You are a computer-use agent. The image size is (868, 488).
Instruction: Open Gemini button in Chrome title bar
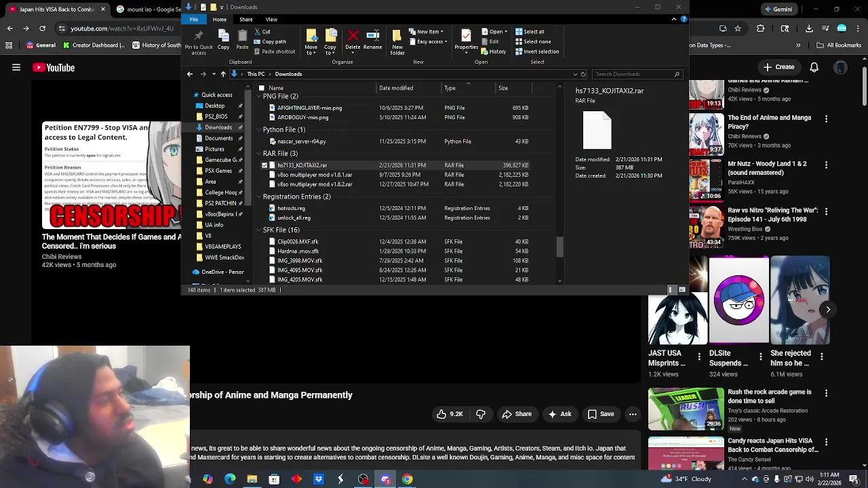[x=778, y=9]
